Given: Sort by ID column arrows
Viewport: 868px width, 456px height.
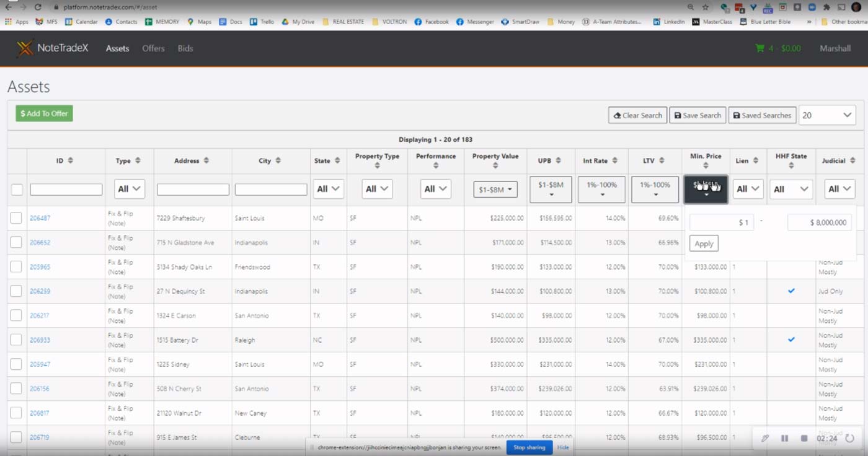Looking at the screenshot, I should [x=71, y=160].
